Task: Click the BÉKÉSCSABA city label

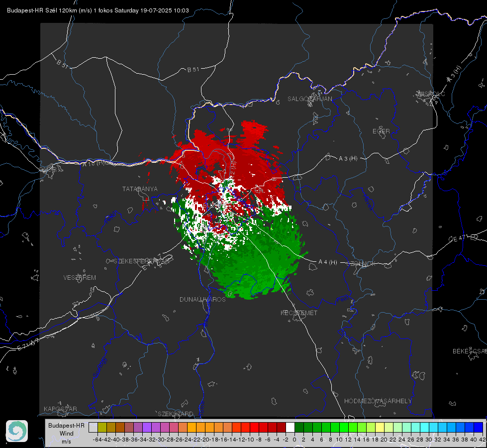Action: (470, 351)
